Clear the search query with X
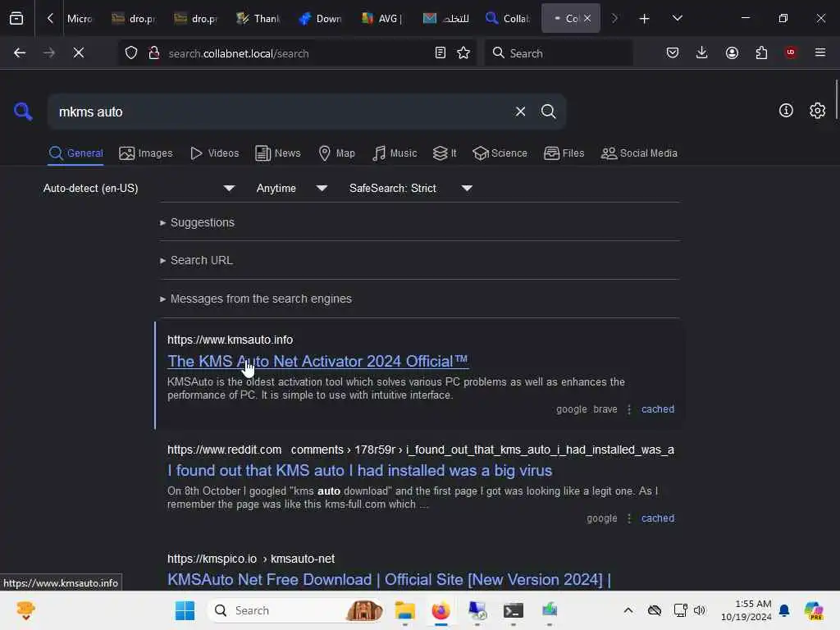Viewport: 840px width, 630px height. [520, 112]
